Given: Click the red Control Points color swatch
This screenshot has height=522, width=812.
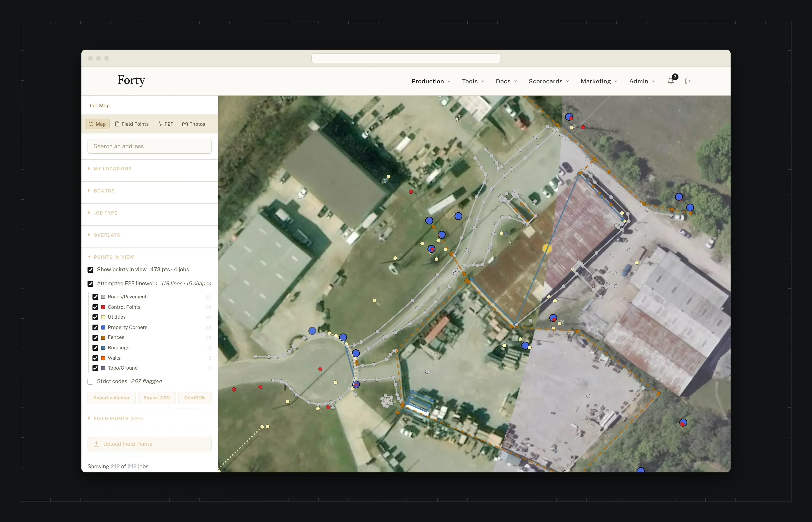Looking at the screenshot, I should (103, 307).
